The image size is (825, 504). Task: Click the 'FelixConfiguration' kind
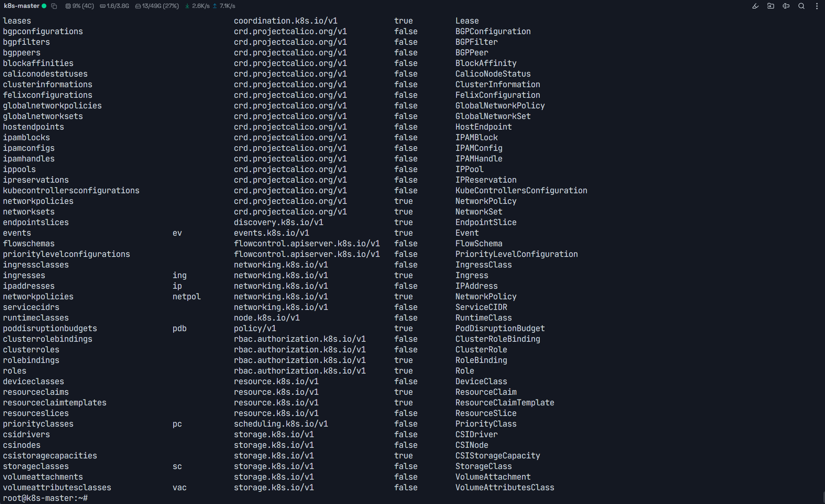pyautogui.click(x=498, y=95)
